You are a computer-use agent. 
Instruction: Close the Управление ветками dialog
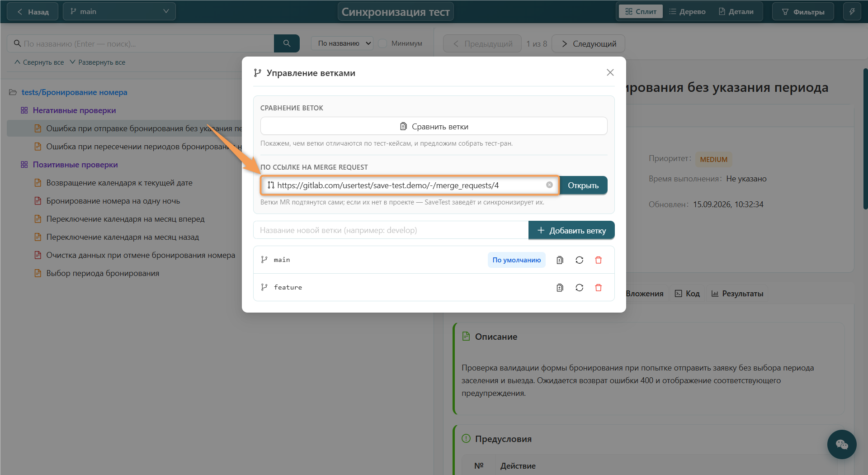coord(610,72)
